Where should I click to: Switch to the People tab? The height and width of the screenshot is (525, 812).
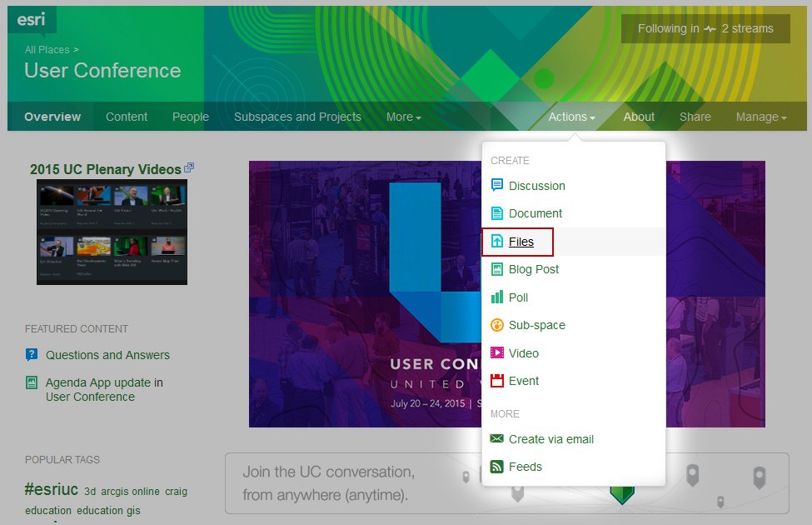point(191,117)
